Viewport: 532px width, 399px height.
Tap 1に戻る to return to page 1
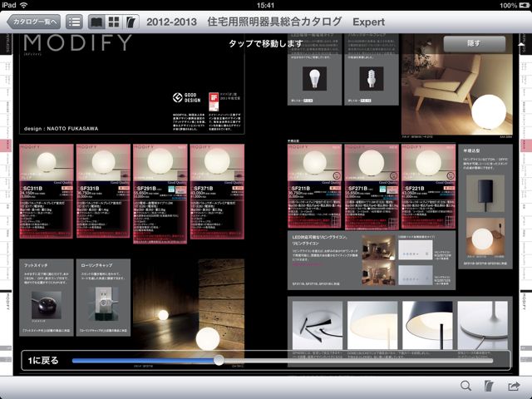(43, 360)
